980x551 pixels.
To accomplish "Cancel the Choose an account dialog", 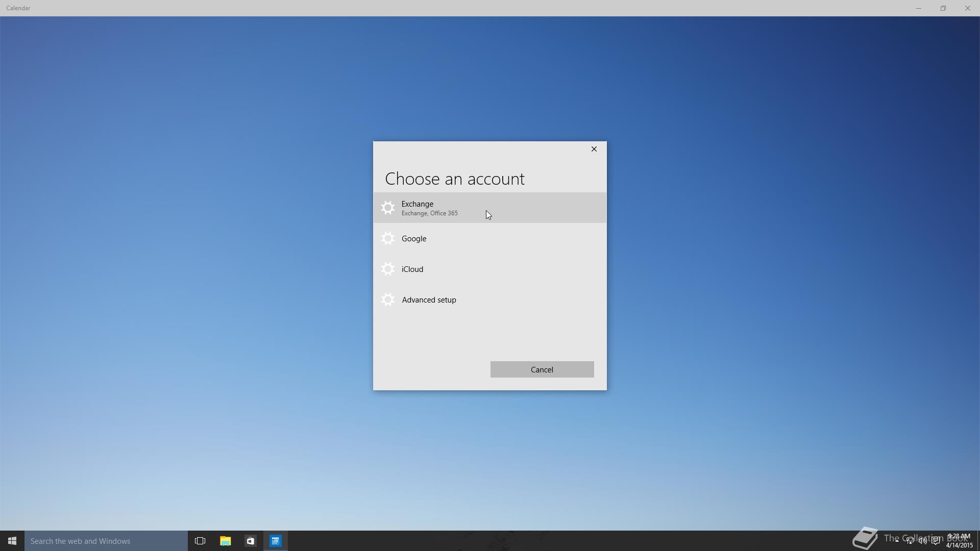I will [x=542, y=369].
